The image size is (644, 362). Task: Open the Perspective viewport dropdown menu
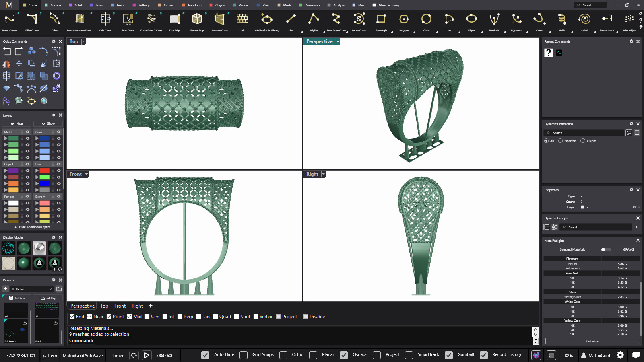[338, 41]
